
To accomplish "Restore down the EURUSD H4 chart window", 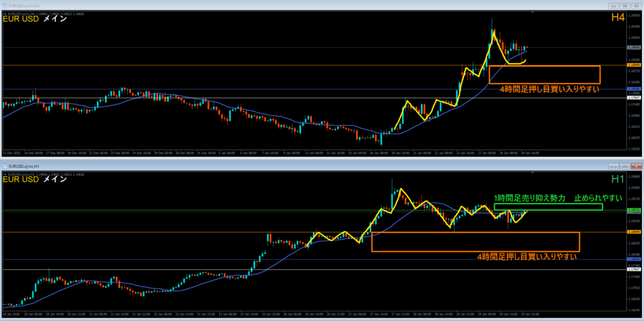I will (x=623, y=5).
